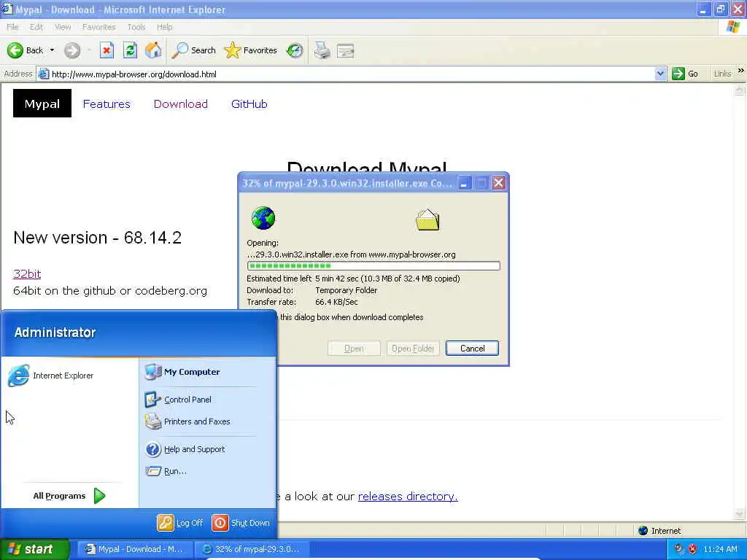Click the Log Off button
This screenshot has width=747, height=560.
tap(180, 522)
